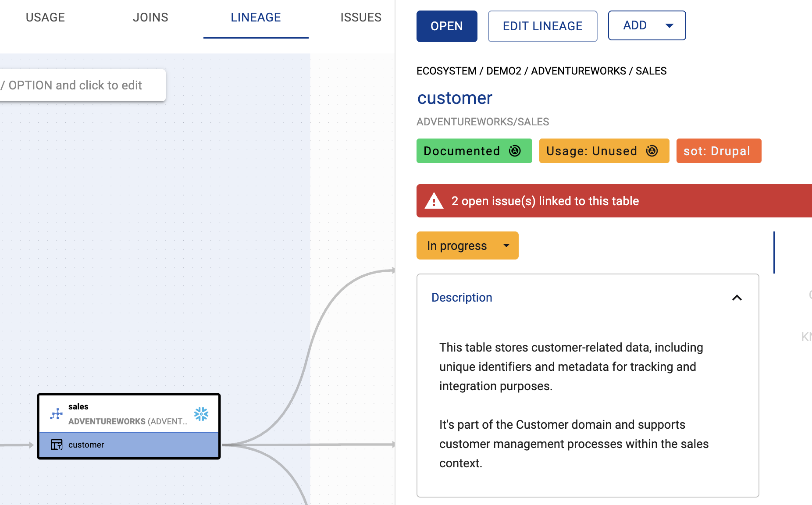Screen dimensions: 812x505
Task: Open the ISSUES tab
Action: click(x=360, y=18)
